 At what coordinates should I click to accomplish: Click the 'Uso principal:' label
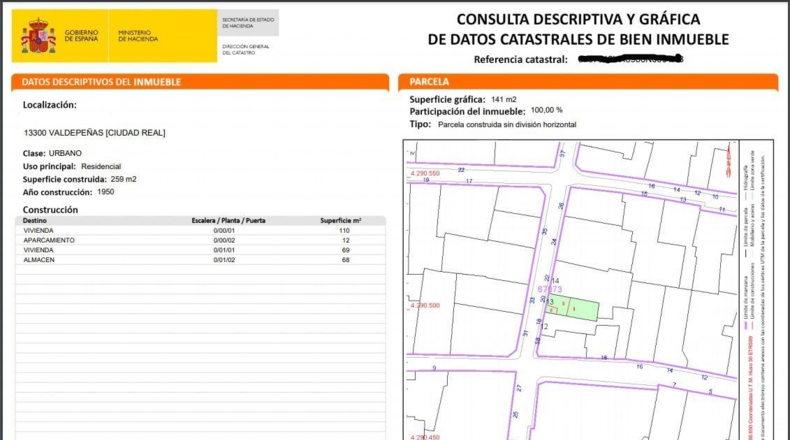pyautogui.click(x=49, y=166)
